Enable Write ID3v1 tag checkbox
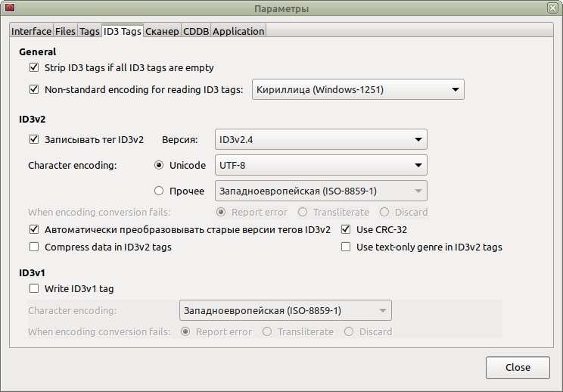The image size is (563, 392). point(33,288)
